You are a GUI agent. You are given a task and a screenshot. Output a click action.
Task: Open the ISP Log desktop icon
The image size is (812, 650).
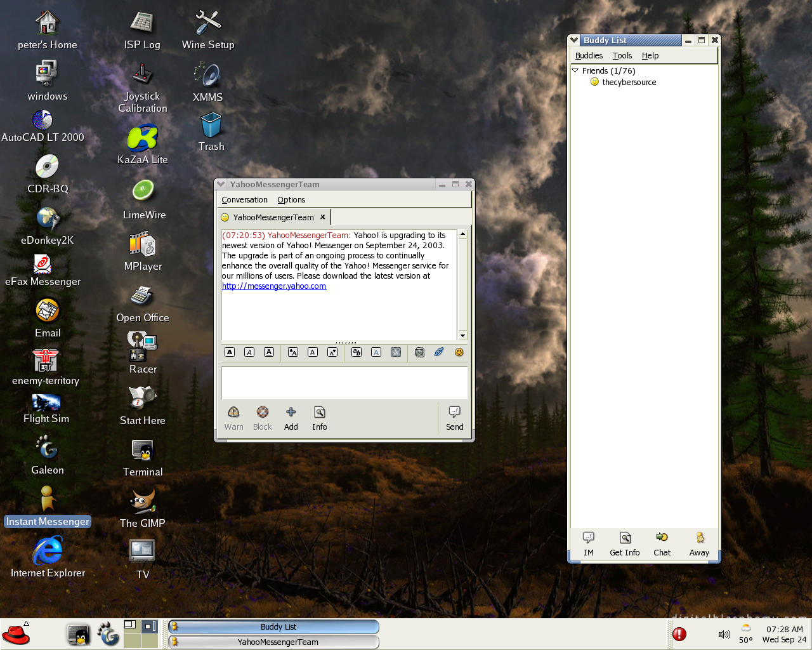pyautogui.click(x=142, y=30)
